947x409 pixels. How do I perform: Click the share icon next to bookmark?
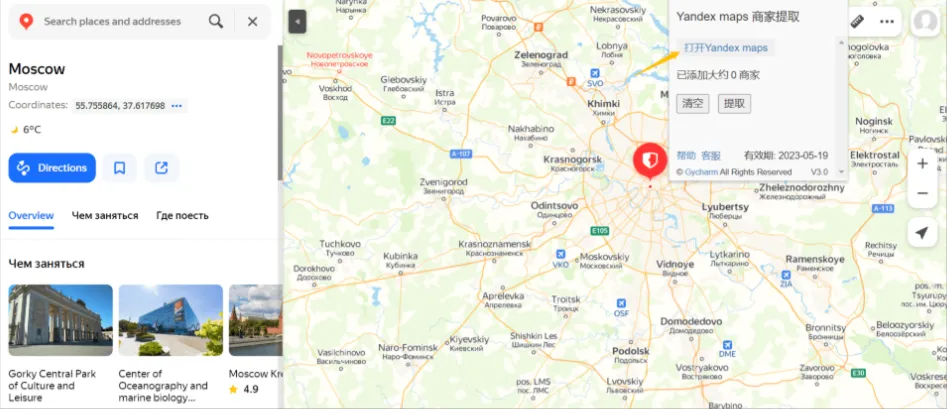[x=161, y=168]
